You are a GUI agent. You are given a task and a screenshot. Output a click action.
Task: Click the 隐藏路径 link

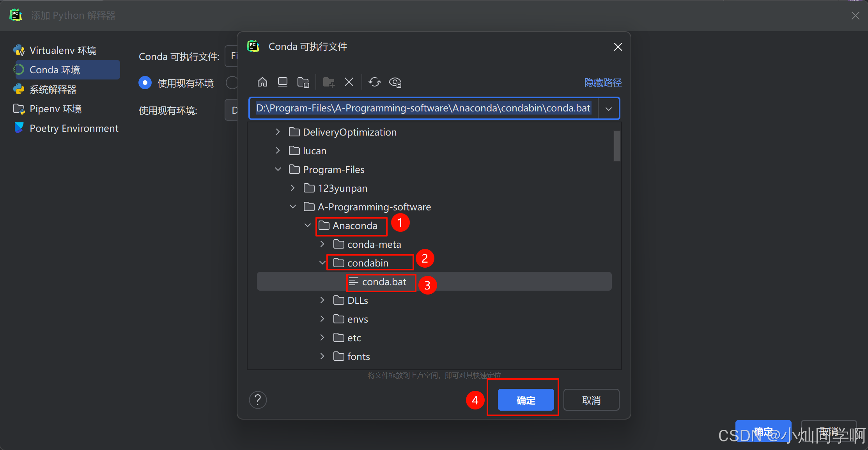point(602,82)
